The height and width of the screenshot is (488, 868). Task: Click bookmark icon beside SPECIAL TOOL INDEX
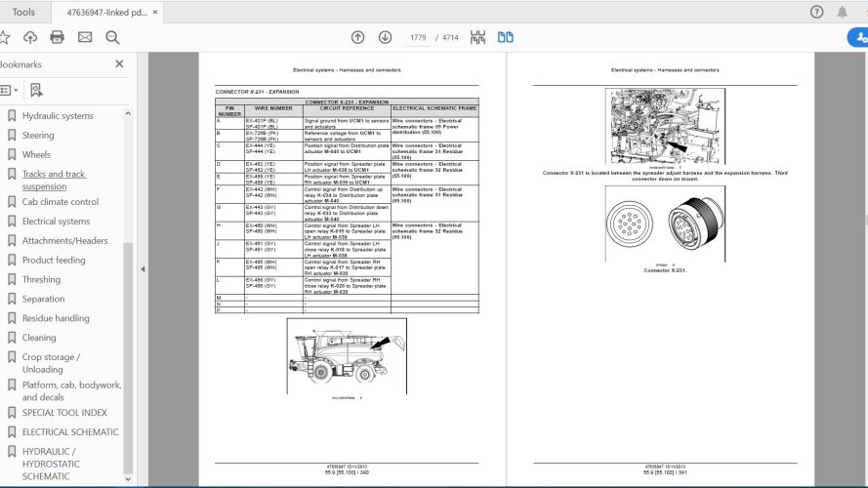tap(11, 412)
